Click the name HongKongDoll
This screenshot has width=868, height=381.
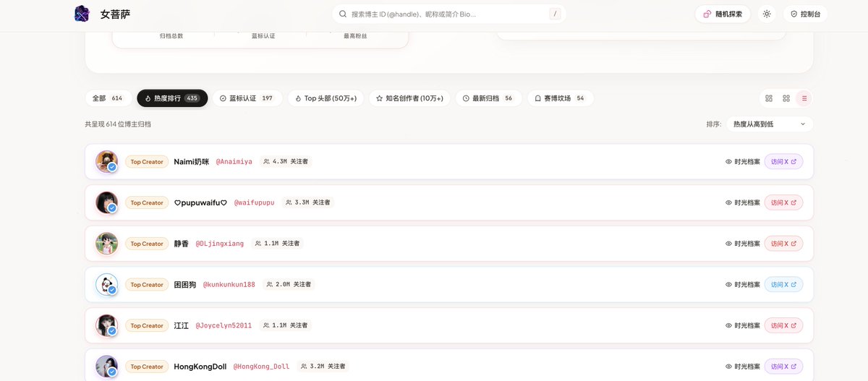(x=200, y=367)
